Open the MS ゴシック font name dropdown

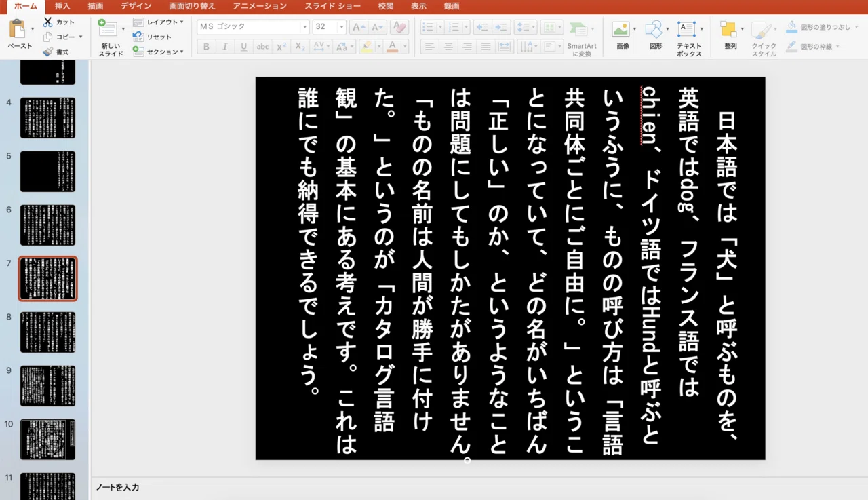(x=304, y=27)
